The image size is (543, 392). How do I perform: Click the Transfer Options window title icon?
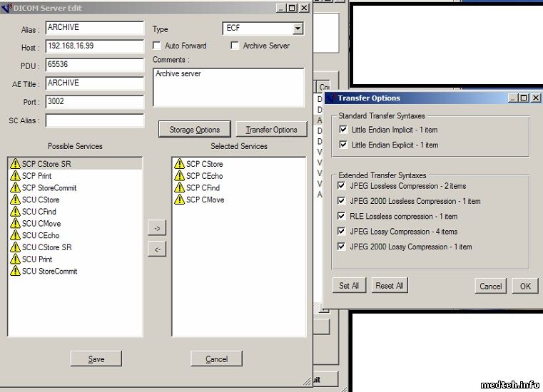pos(330,98)
